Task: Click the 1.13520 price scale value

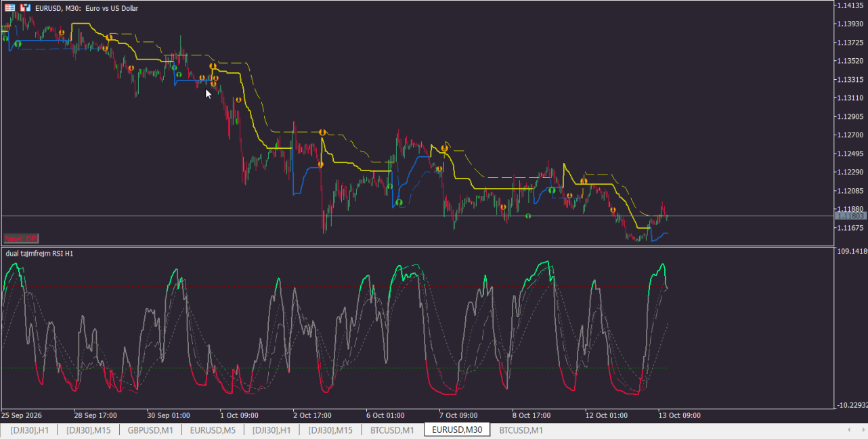Action: (851, 61)
